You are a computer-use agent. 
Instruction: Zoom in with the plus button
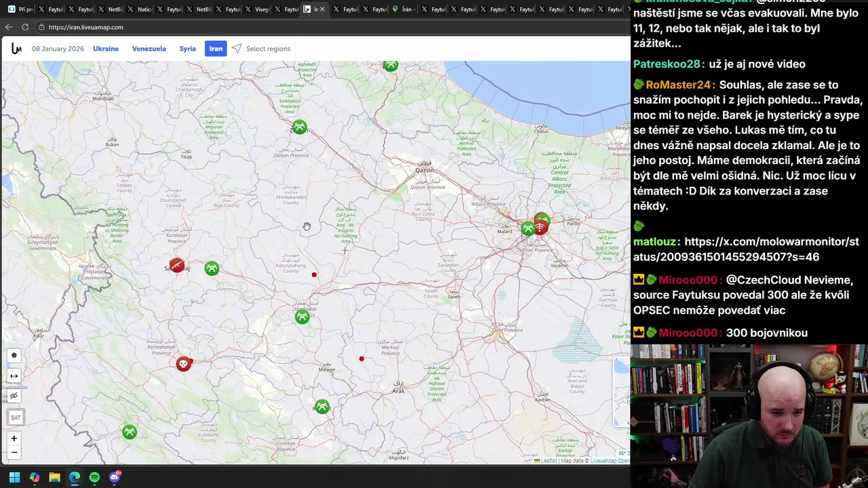pyautogui.click(x=14, y=439)
